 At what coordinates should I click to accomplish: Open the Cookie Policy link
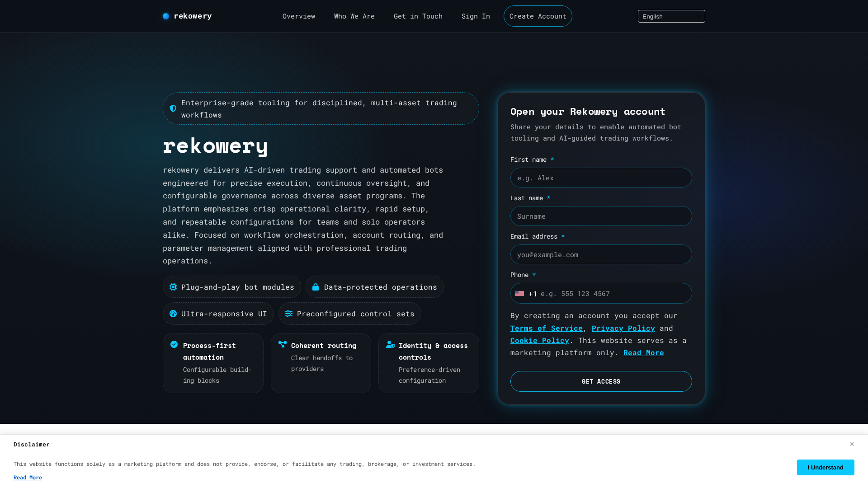(540, 340)
